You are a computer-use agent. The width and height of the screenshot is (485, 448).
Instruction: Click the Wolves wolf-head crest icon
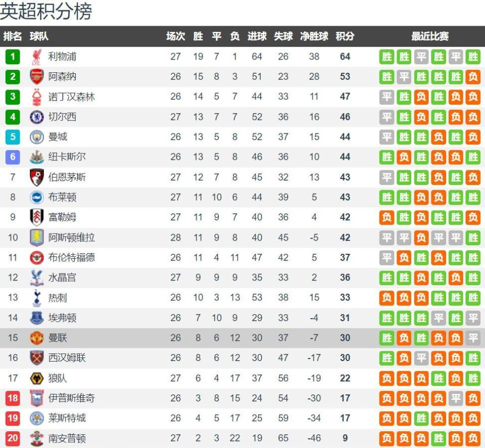[37, 378]
